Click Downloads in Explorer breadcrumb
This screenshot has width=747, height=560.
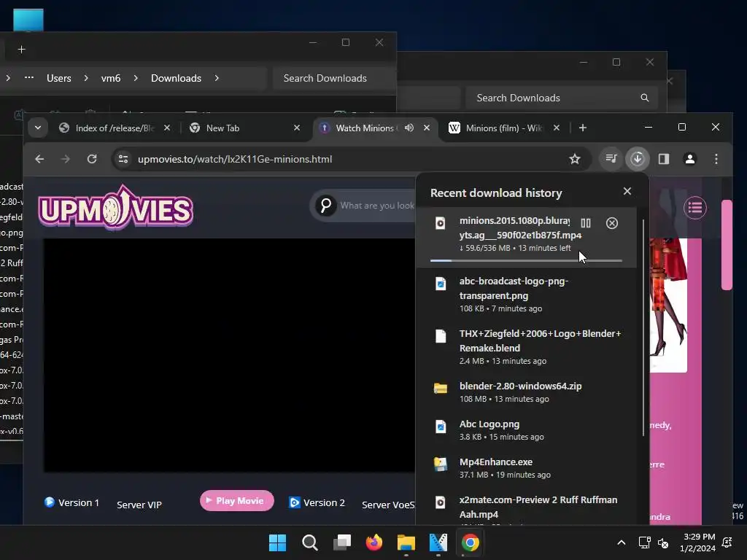pos(176,78)
